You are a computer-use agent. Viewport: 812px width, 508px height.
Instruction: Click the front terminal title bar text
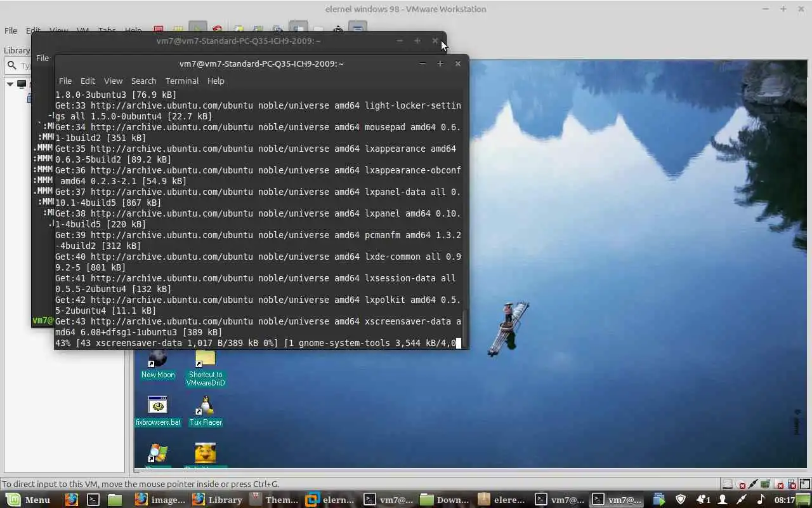point(261,63)
